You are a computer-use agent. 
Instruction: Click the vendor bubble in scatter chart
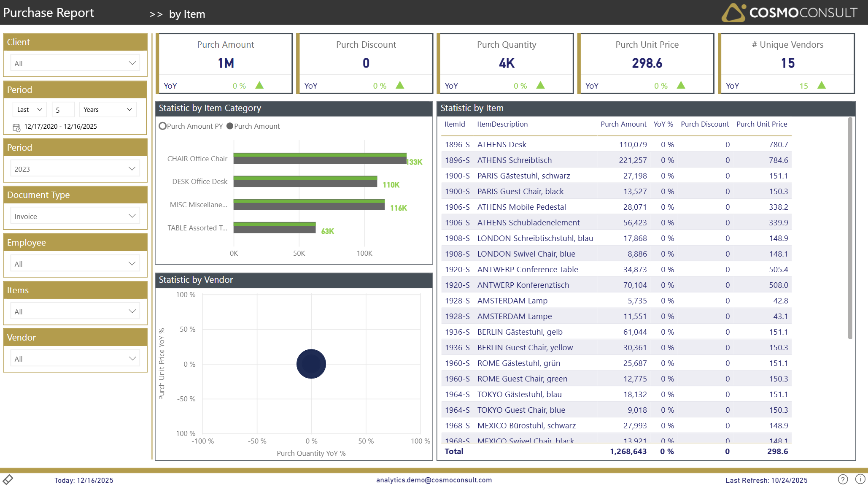pos(311,364)
